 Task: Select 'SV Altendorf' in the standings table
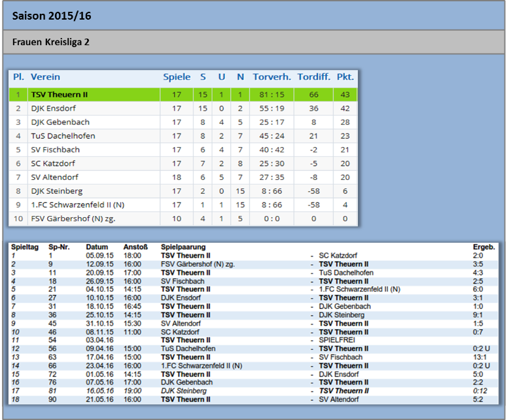click(55, 177)
